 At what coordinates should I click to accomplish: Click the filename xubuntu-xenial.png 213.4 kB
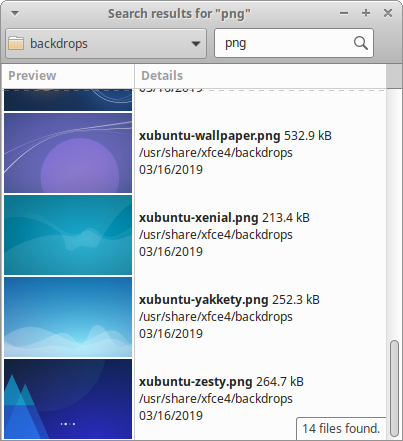tap(224, 218)
